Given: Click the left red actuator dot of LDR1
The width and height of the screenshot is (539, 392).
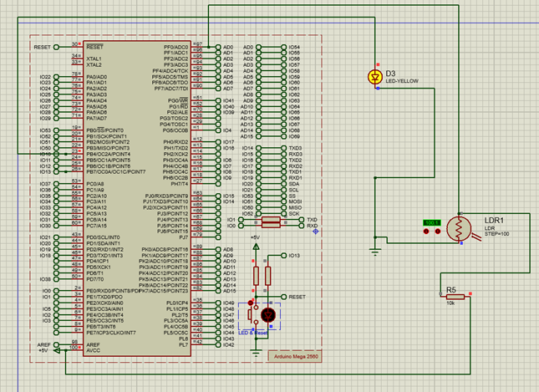Looking at the screenshot, I should [x=427, y=232].
